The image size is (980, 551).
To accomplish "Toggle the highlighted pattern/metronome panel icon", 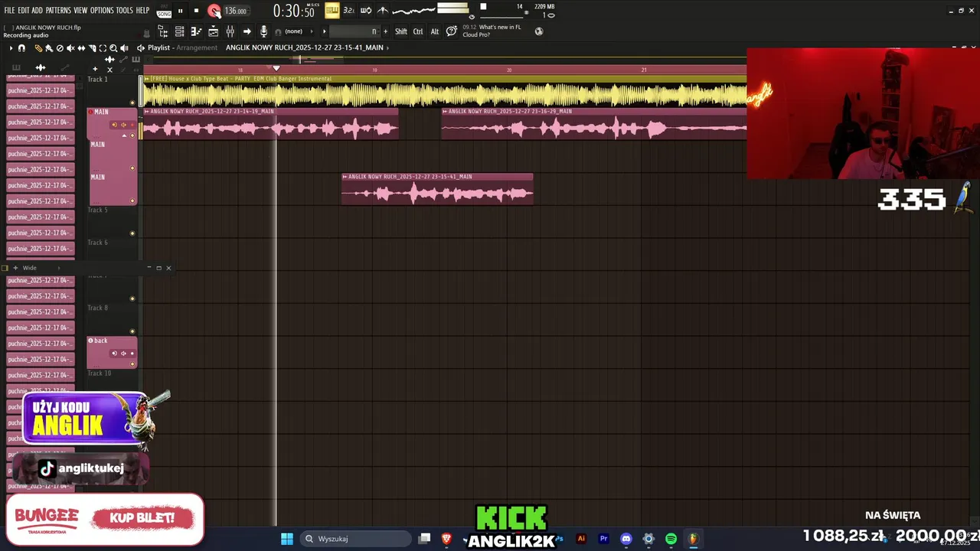I will click(x=332, y=11).
